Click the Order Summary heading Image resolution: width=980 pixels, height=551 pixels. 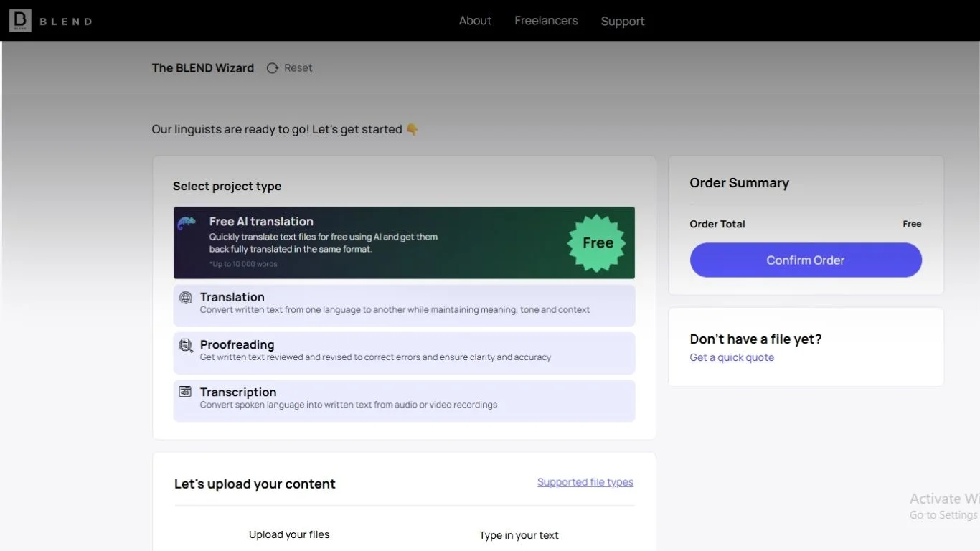(739, 183)
